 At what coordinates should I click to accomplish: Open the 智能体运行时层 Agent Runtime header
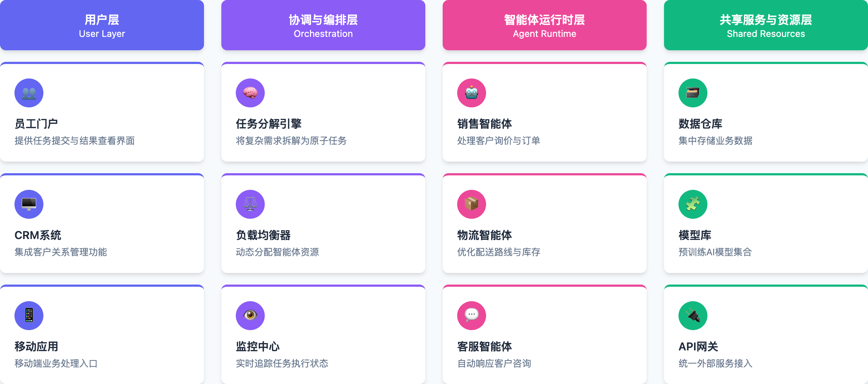point(545,25)
